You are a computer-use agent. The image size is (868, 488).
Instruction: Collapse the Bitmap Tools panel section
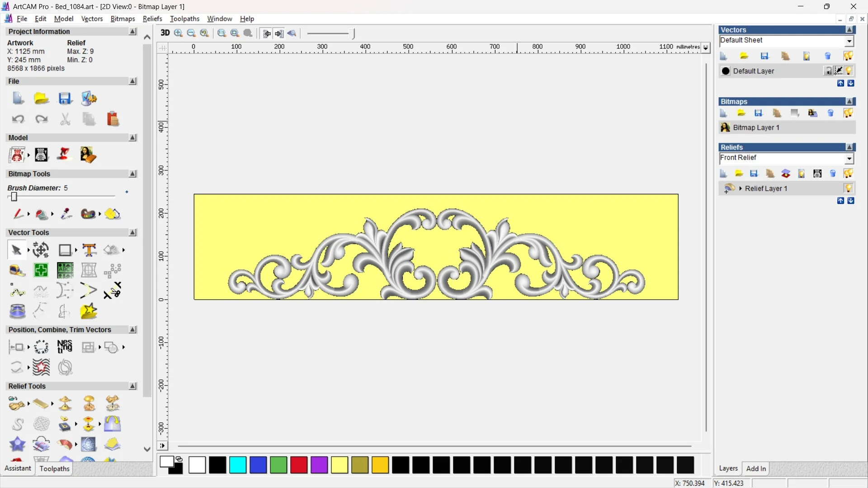tap(132, 174)
